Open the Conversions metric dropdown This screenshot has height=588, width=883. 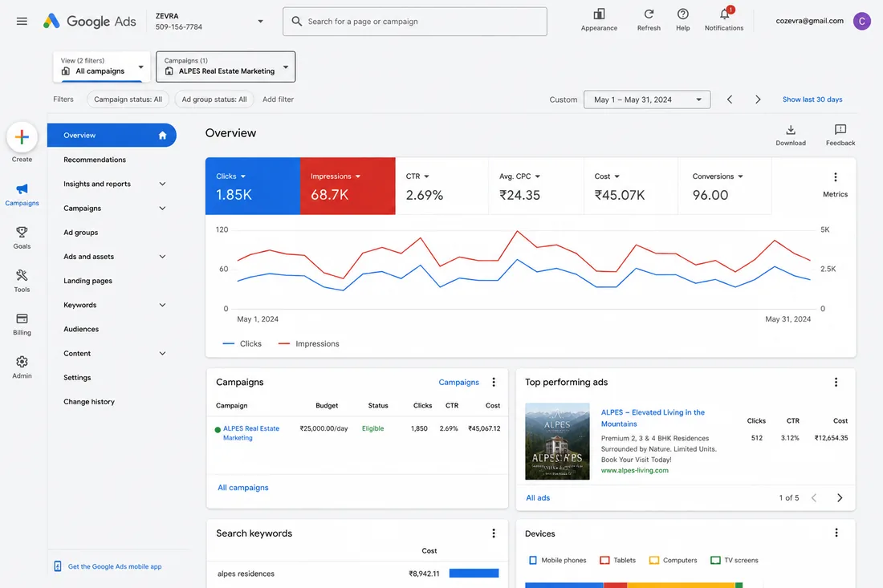(740, 176)
